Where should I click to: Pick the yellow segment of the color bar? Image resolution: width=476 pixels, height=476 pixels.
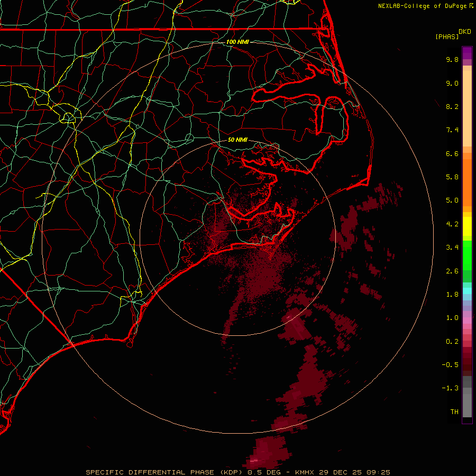467,226
